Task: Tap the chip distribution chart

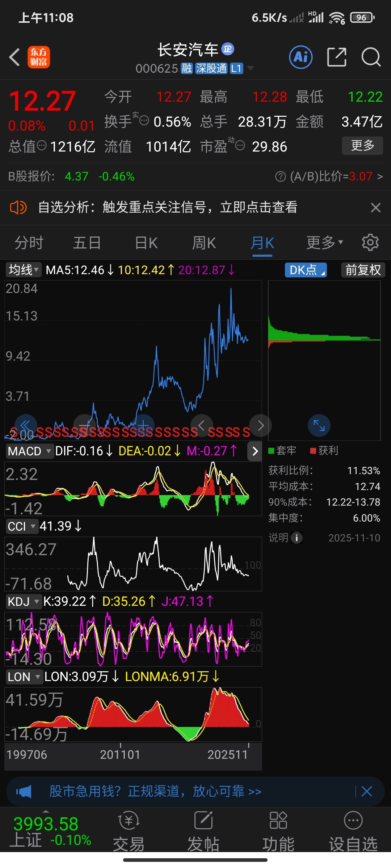Action: (x=324, y=360)
